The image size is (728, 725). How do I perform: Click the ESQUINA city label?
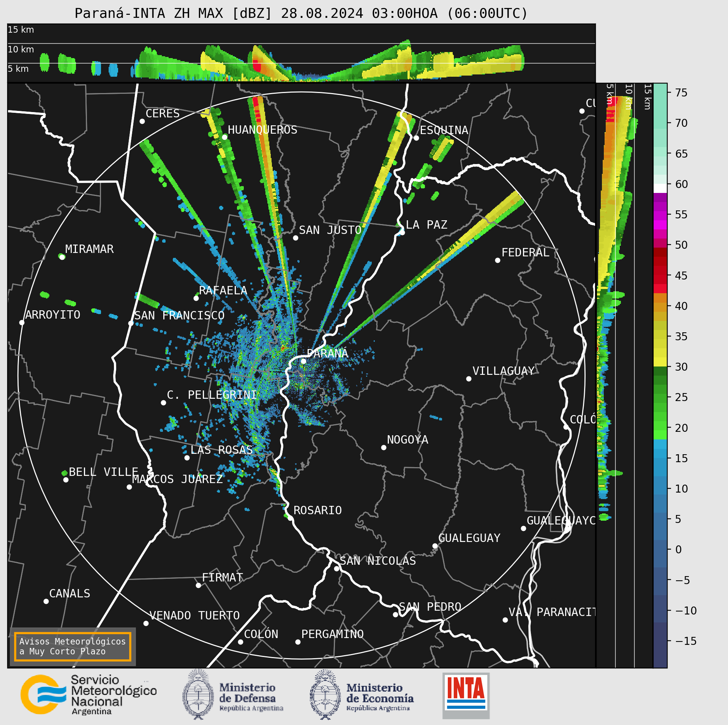point(444,130)
